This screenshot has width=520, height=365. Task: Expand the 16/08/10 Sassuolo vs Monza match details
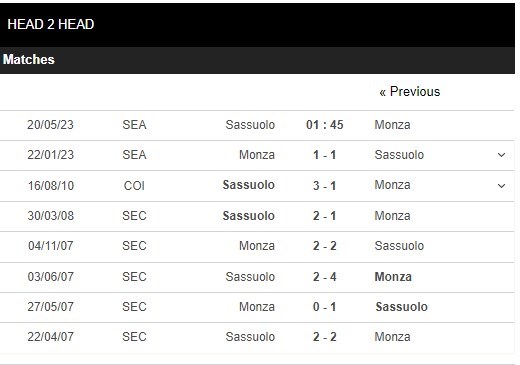click(501, 186)
